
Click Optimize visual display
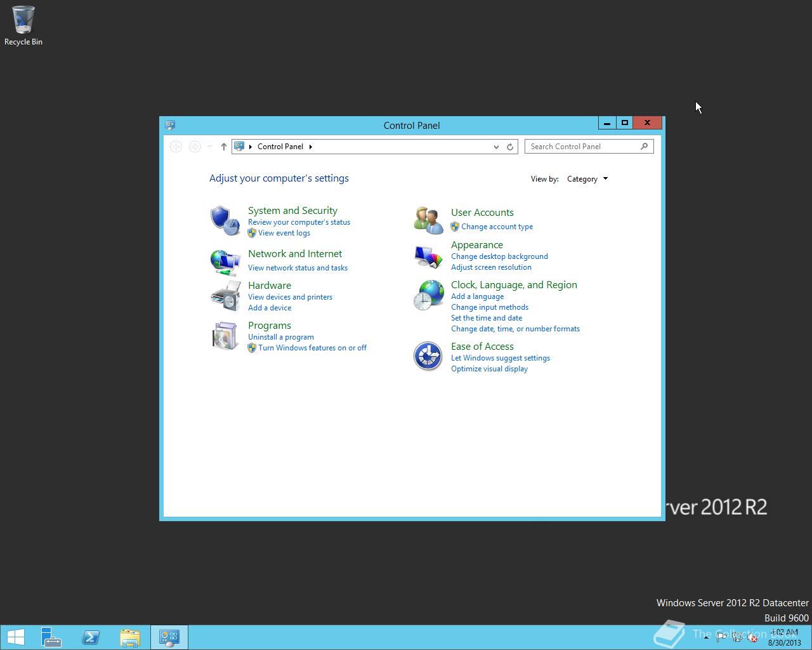pyautogui.click(x=489, y=369)
